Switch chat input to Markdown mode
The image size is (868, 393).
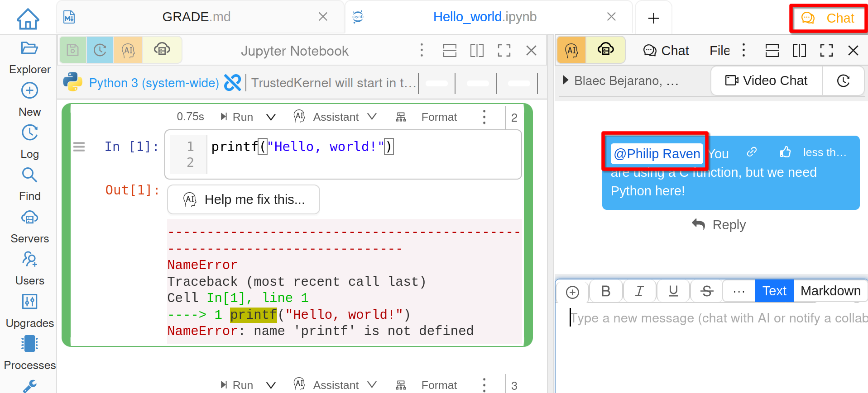[x=830, y=291]
